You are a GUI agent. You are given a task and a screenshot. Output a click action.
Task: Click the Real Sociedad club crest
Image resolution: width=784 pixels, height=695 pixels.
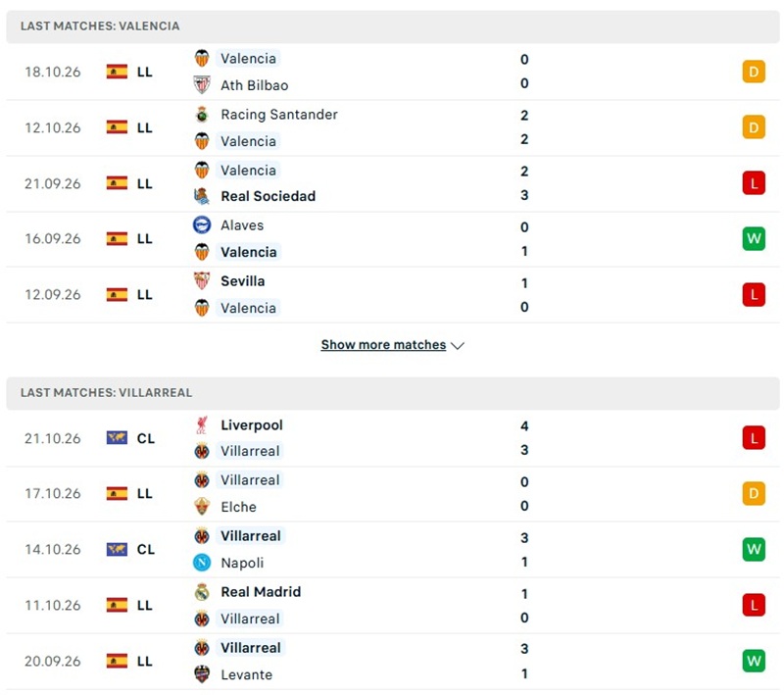202,196
